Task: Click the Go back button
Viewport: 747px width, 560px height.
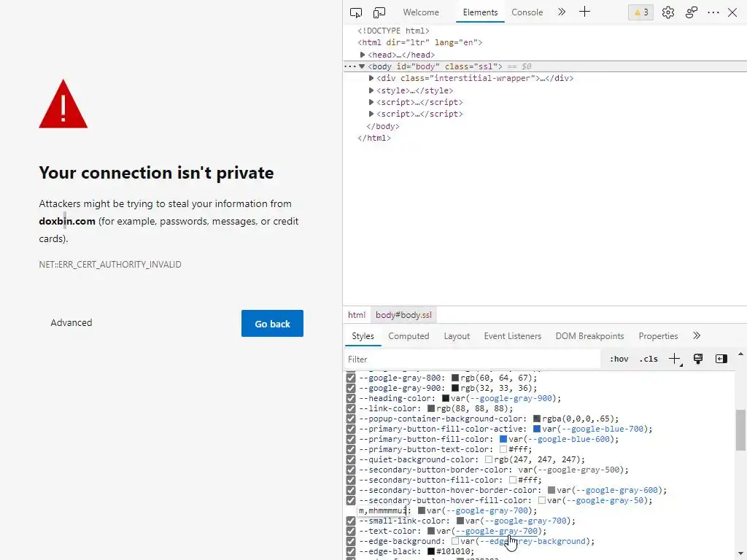Action: 273,323
